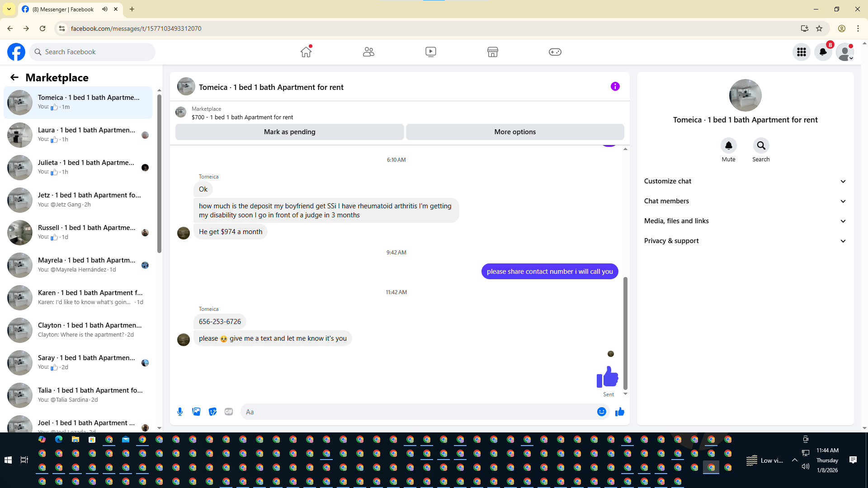Viewport: 868px width, 488px height.
Task: Open Laura's apartment conversation
Action: (x=78, y=135)
